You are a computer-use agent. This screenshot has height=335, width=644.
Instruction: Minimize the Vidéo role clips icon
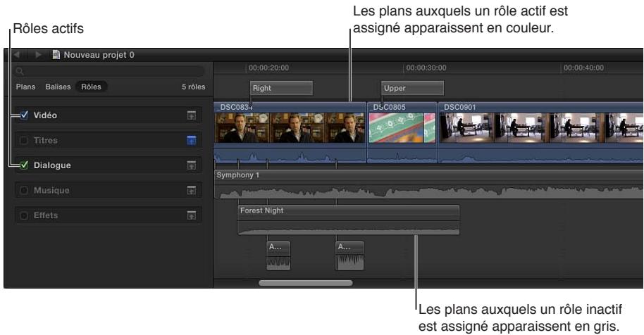(x=192, y=115)
